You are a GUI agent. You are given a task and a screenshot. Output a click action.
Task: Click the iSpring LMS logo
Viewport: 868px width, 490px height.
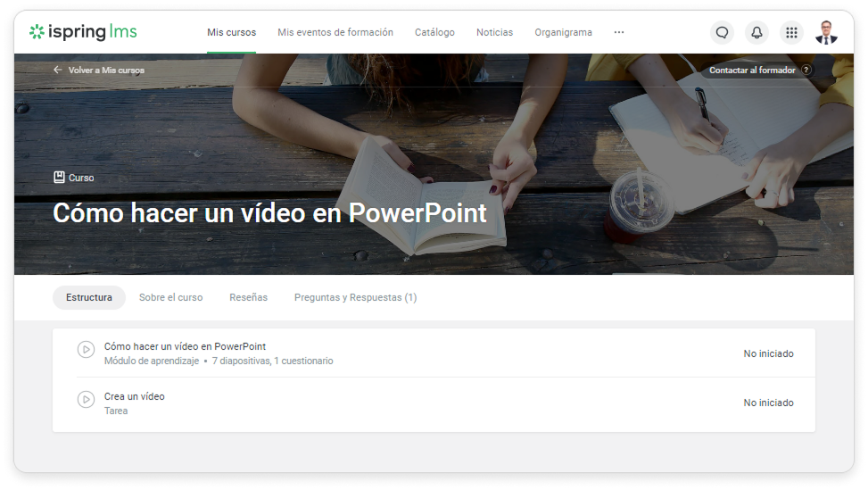[x=83, y=32]
